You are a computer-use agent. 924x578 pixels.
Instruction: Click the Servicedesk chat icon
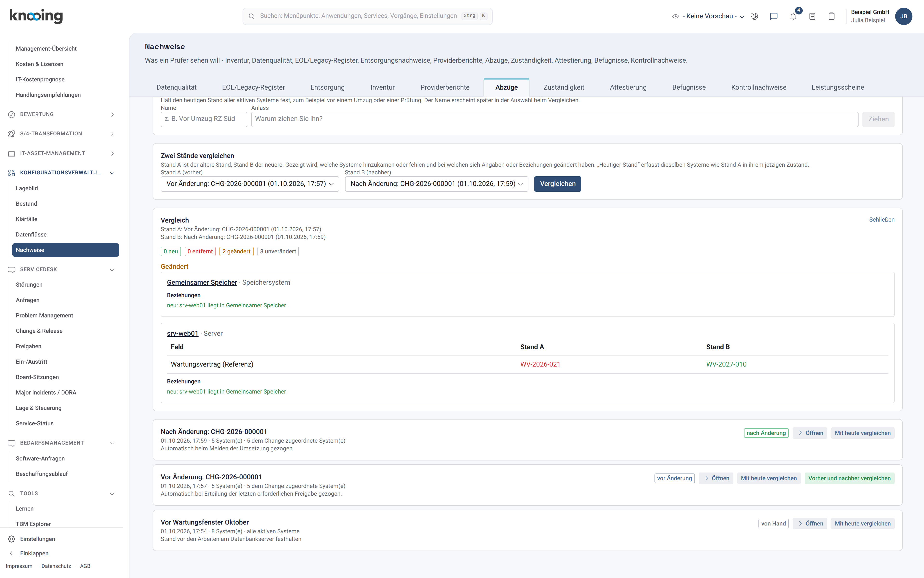pyautogui.click(x=12, y=269)
